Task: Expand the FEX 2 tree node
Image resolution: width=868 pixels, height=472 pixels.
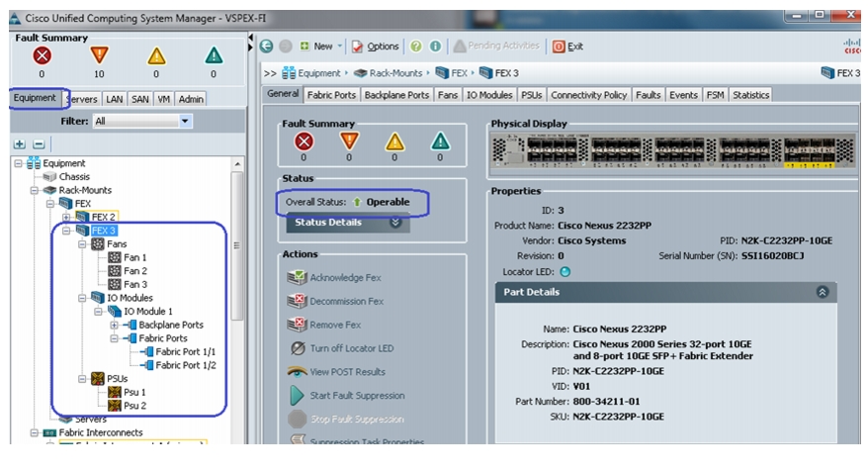Action: pos(66,217)
